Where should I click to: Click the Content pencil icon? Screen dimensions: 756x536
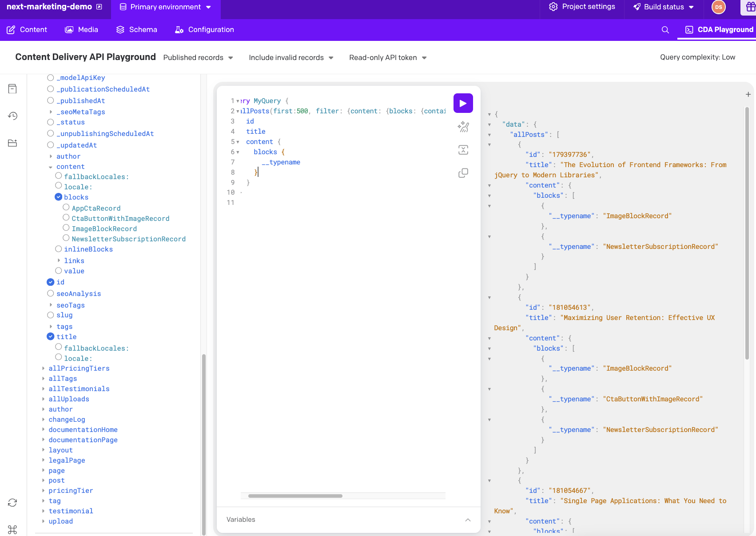(x=11, y=30)
